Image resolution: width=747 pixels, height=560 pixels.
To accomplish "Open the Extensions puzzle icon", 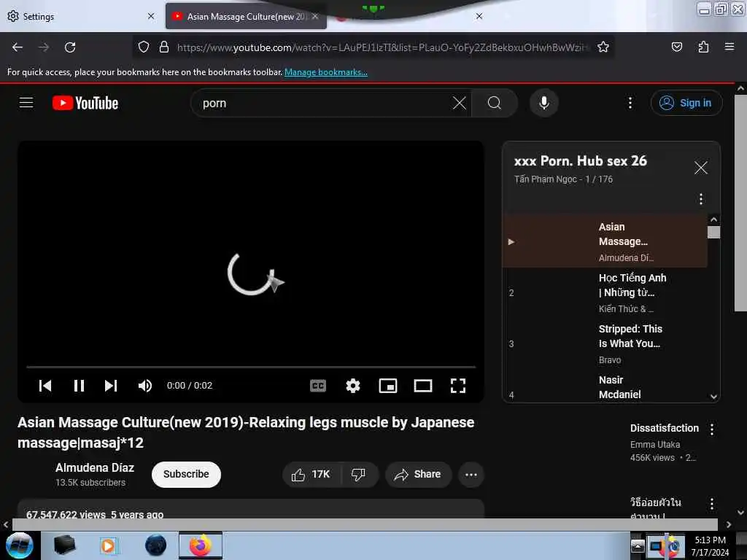I will (x=703, y=47).
